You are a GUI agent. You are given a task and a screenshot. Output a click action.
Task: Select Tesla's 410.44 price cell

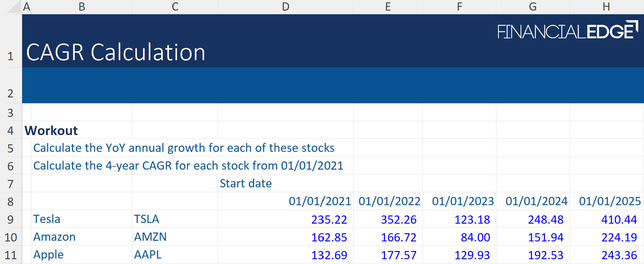coord(619,219)
